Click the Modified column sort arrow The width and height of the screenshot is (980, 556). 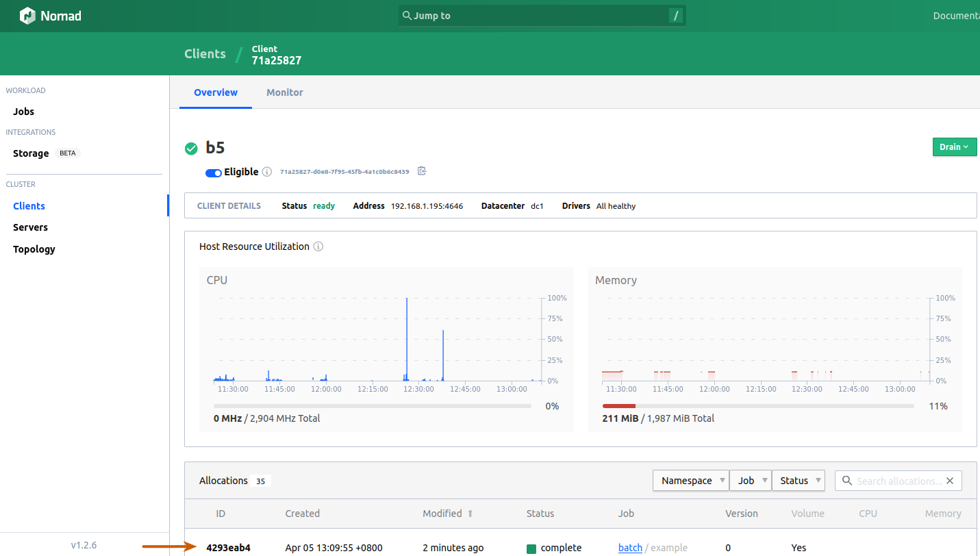point(470,514)
